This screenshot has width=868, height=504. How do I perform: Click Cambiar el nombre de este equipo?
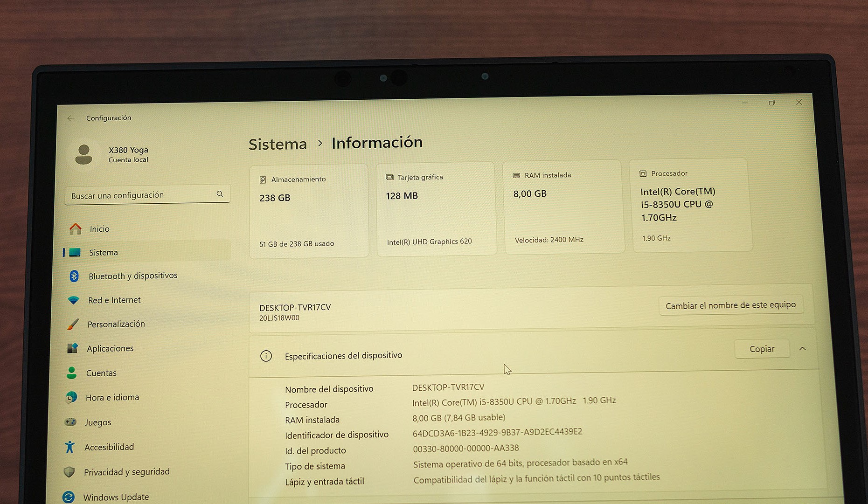point(730,305)
